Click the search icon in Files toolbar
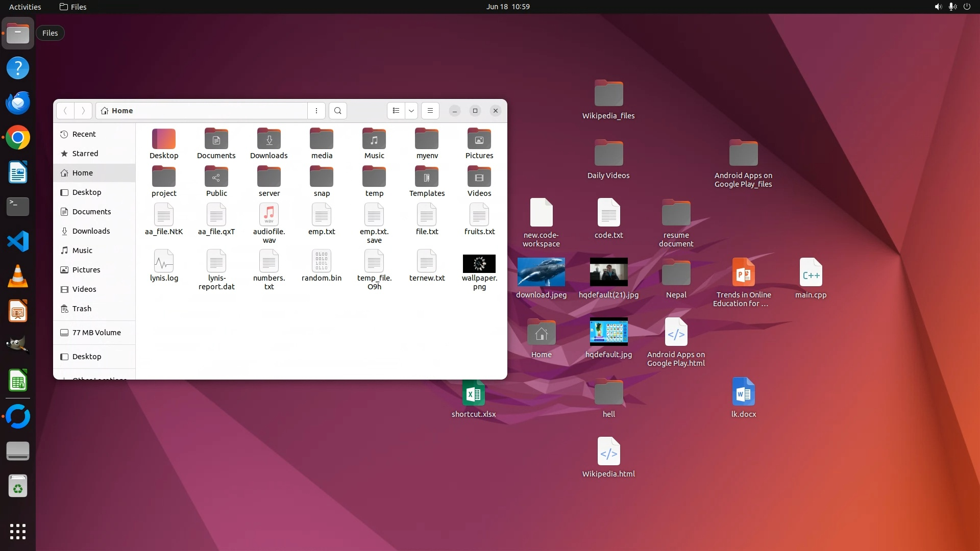The width and height of the screenshot is (980, 551). pyautogui.click(x=337, y=111)
